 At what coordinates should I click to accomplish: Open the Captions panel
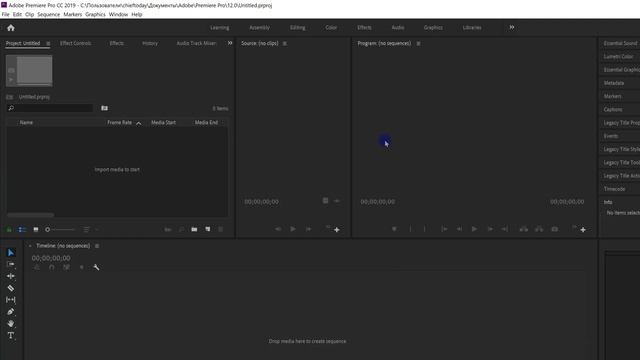point(613,109)
